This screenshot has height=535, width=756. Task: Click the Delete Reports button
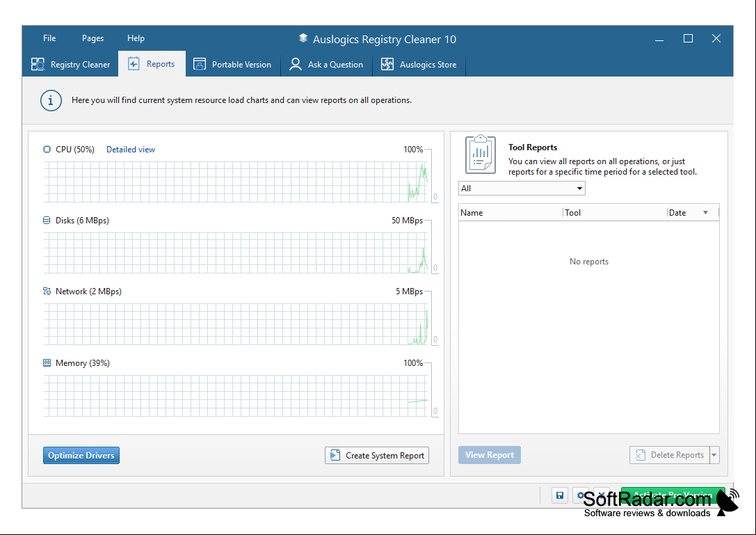point(670,455)
